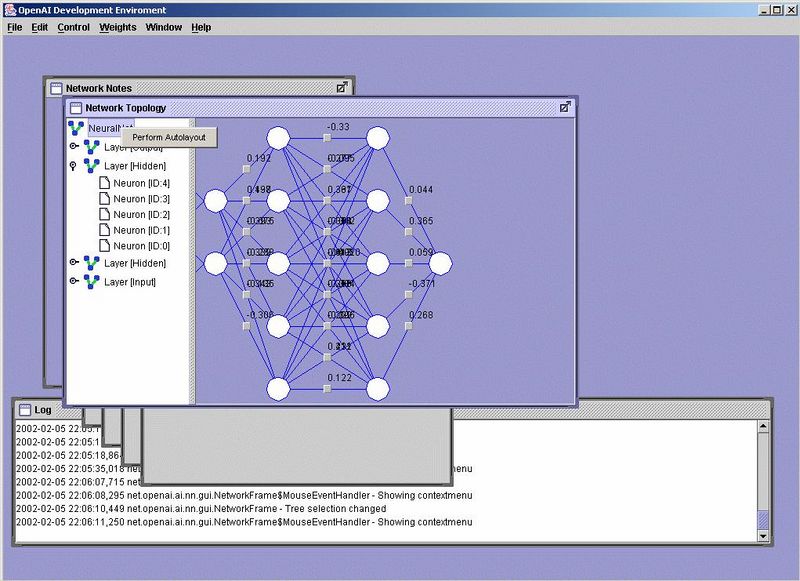Image resolution: width=800 pixels, height=581 pixels.
Task: Click the Log window title text
Action: coord(43,410)
